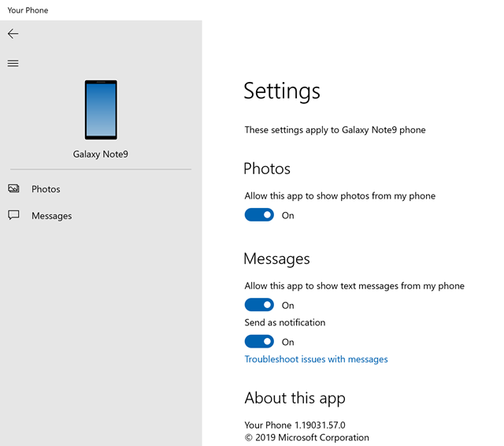
Task: Open the hamburger navigation menu
Action: click(x=13, y=63)
